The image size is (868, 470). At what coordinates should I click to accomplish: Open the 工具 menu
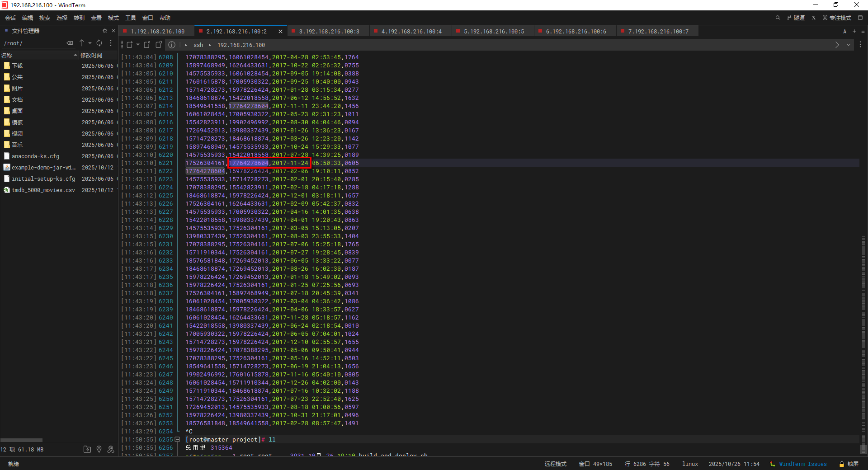pyautogui.click(x=130, y=18)
